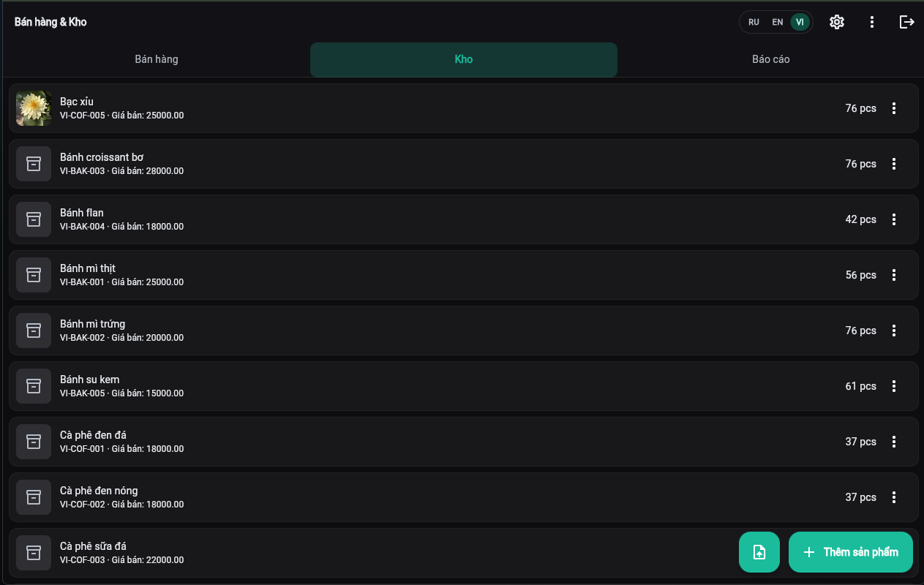The width and height of the screenshot is (924, 585).
Task: Click the Thêm sản phẩm button
Action: click(x=851, y=552)
